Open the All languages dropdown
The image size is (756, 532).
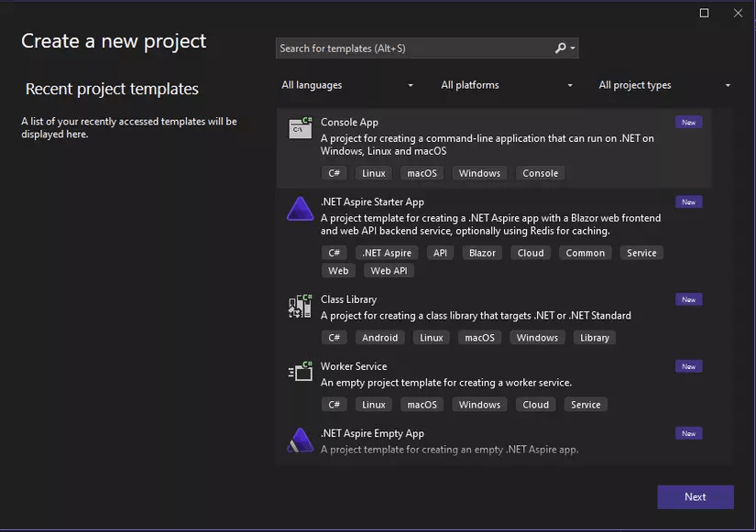pos(347,85)
